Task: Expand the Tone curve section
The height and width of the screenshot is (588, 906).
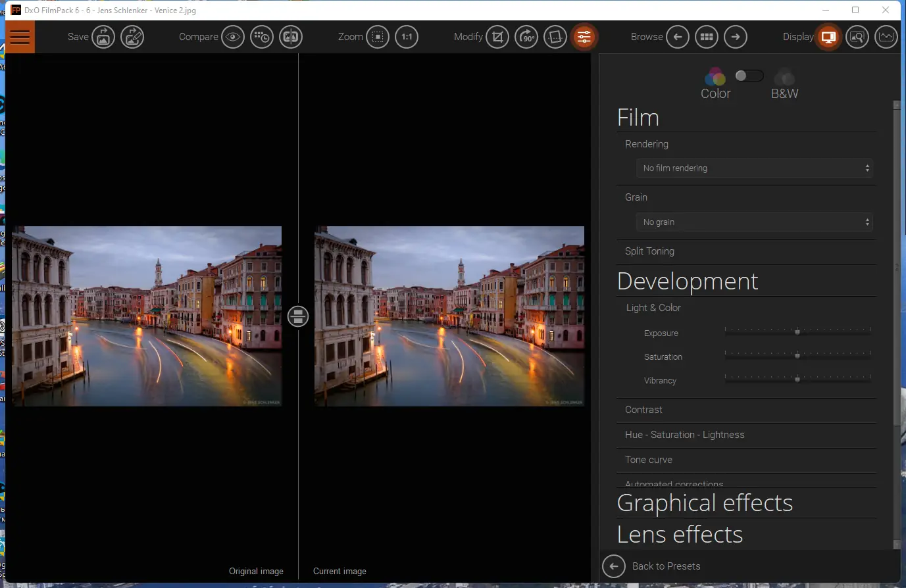Action: click(x=649, y=460)
